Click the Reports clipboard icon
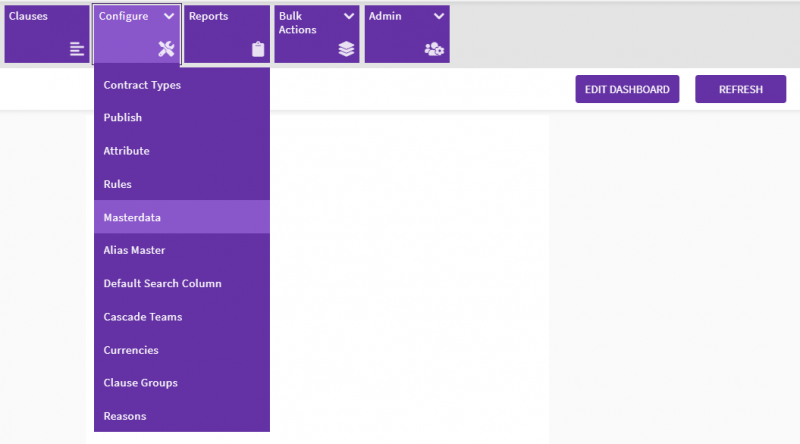Viewport: 800px width, 444px height. pyautogui.click(x=257, y=49)
